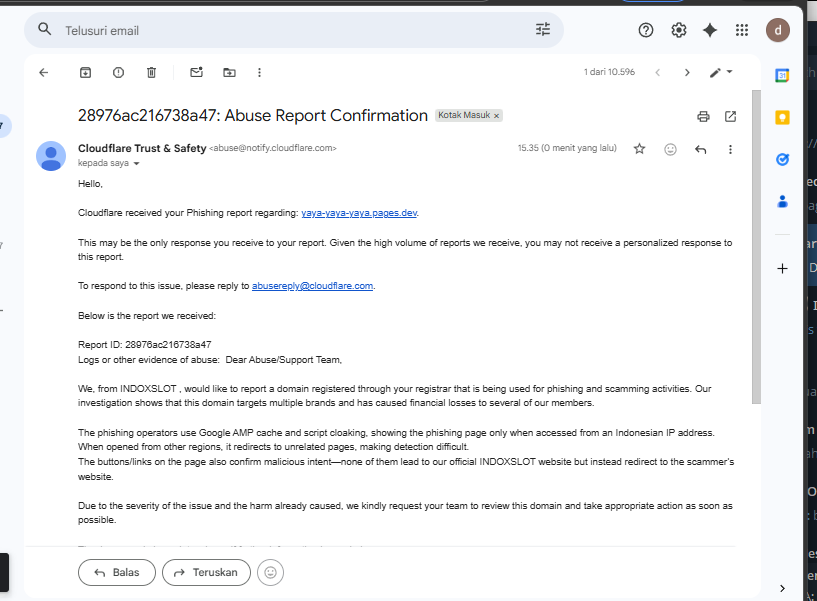
Task: Remove the Kotak Masuk label
Action: point(497,116)
